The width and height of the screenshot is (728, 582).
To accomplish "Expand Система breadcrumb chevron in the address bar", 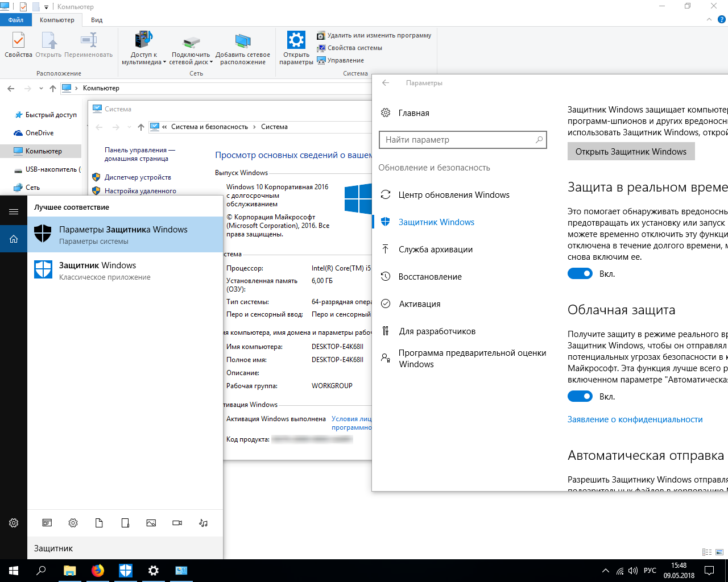I will click(x=255, y=127).
